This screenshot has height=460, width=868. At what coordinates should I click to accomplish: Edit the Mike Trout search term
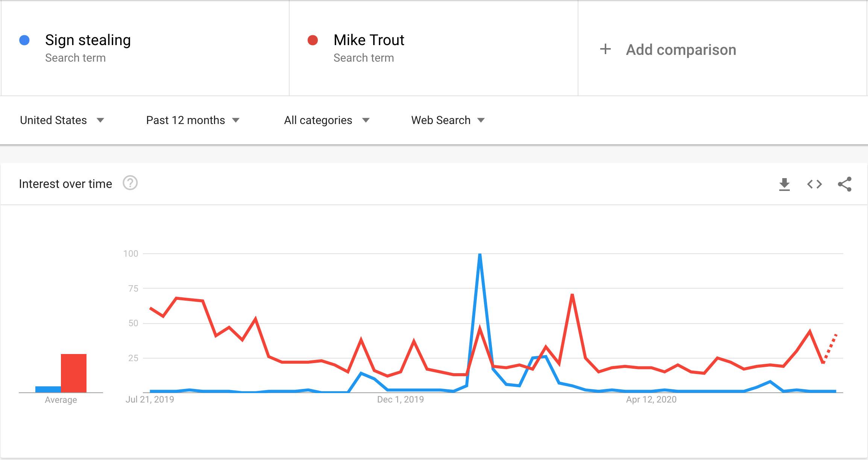[369, 40]
